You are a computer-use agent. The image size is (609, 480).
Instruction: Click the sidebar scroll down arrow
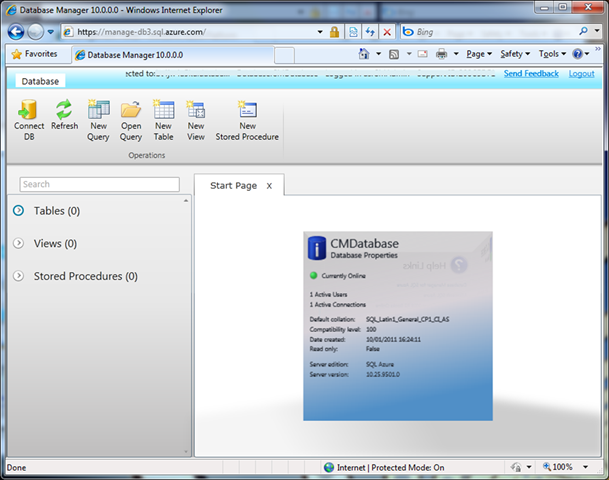point(186,452)
